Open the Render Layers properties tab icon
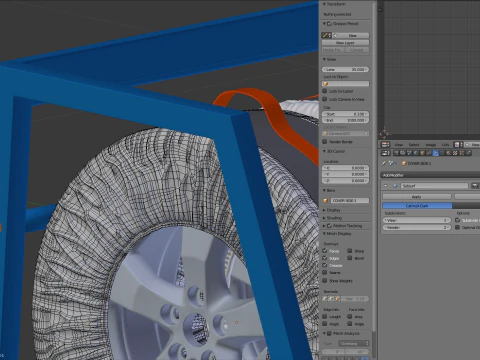This screenshot has width=480, height=360. point(403,153)
